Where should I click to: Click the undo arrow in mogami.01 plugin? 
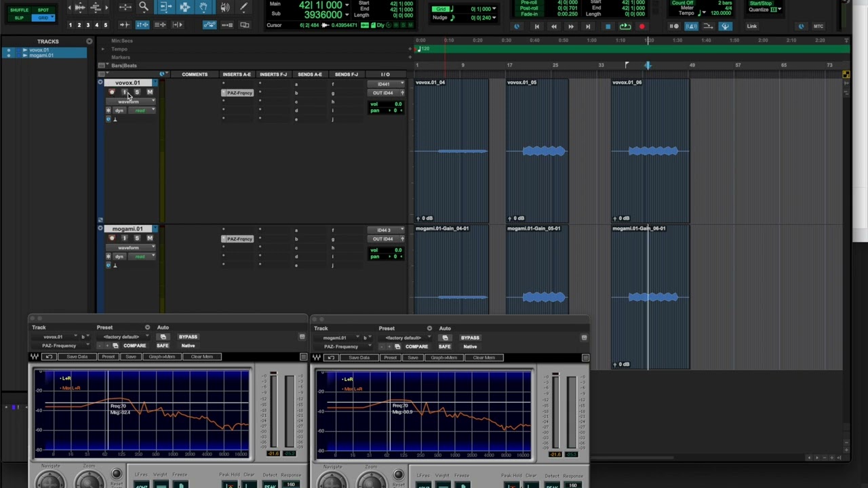pyautogui.click(x=330, y=357)
